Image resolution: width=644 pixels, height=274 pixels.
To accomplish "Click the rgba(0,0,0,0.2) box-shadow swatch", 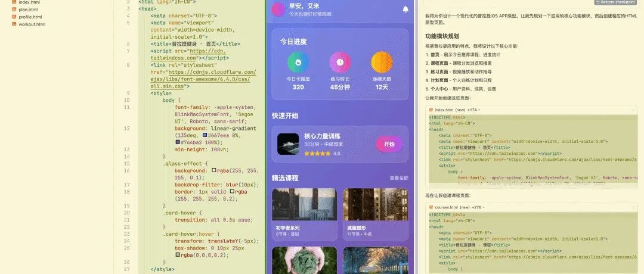I will [x=178, y=255].
